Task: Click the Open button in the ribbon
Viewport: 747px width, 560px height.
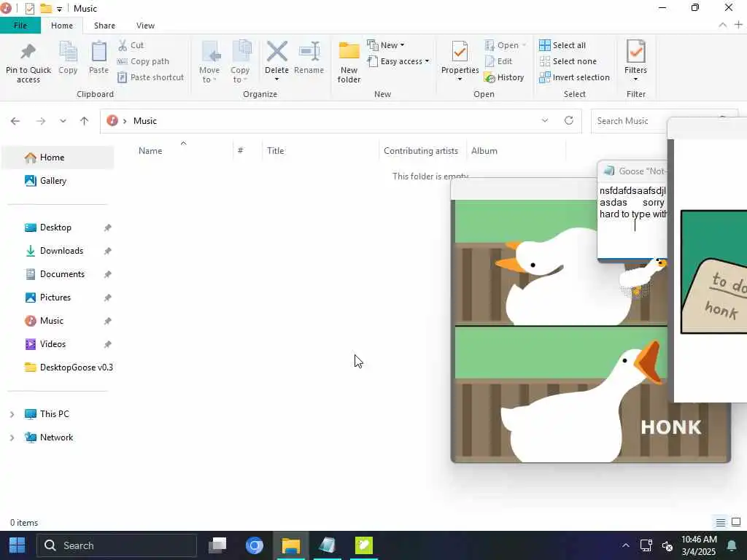Action: point(505,45)
